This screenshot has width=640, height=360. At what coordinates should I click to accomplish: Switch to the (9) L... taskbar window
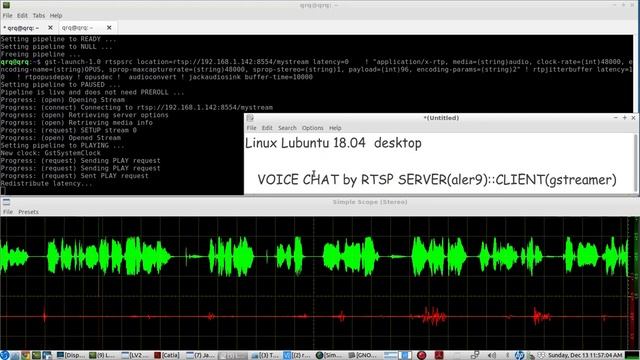pos(102,355)
